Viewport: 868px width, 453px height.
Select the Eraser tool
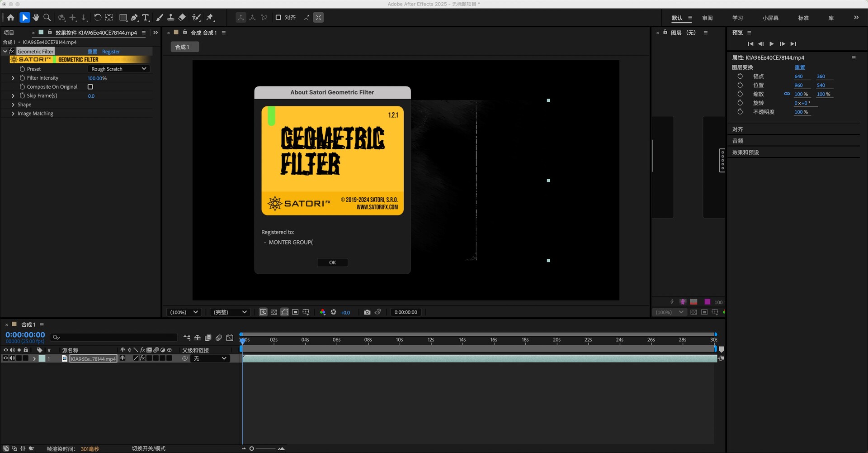coord(182,18)
